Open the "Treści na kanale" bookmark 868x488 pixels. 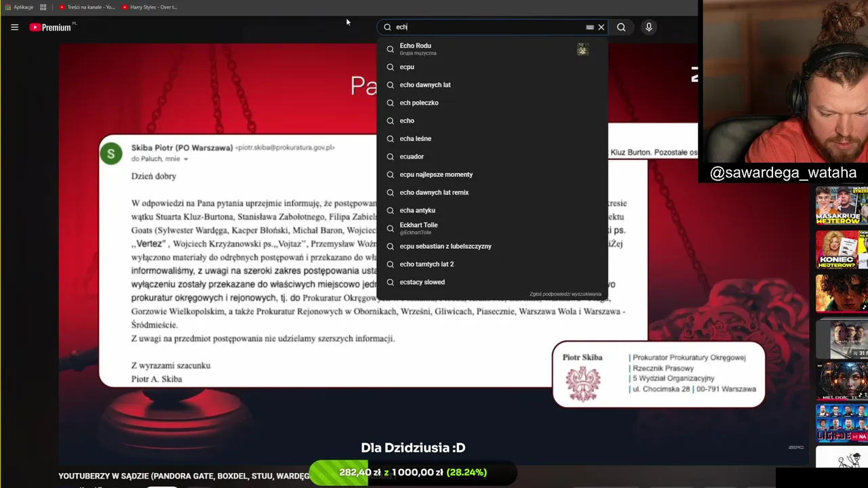87,7
